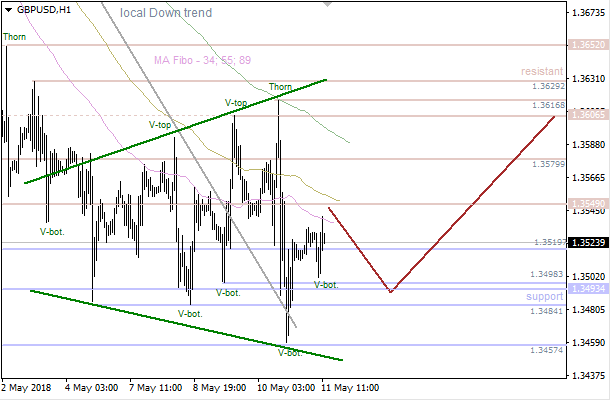Open the chart menu triangle beside GBPUSD,H1
This screenshot has width=610, height=400.
click(9, 9)
